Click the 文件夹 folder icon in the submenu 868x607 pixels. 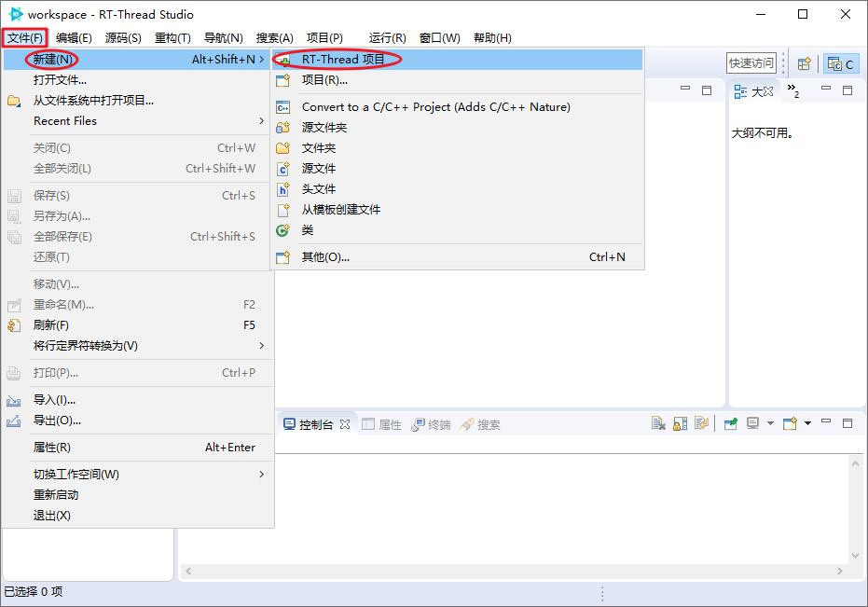(x=282, y=148)
